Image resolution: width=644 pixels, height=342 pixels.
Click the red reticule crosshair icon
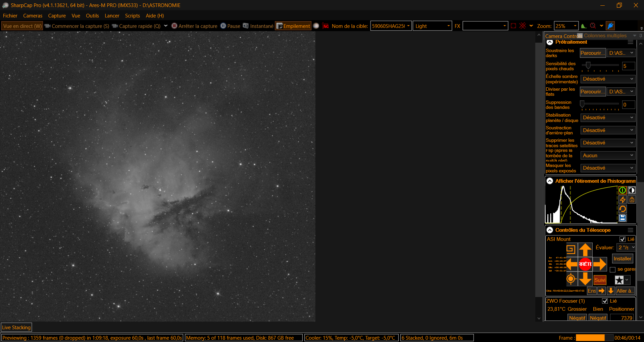coord(523,26)
